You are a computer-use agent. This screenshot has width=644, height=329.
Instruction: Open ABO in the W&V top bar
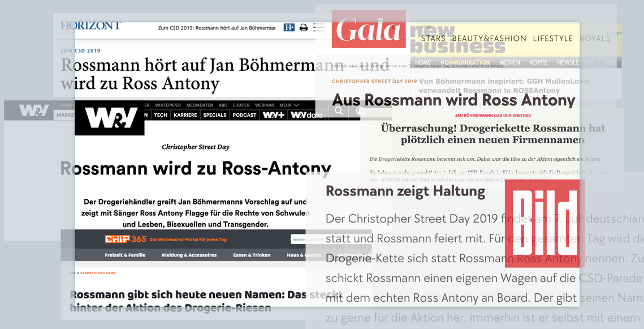click(223, 105)
